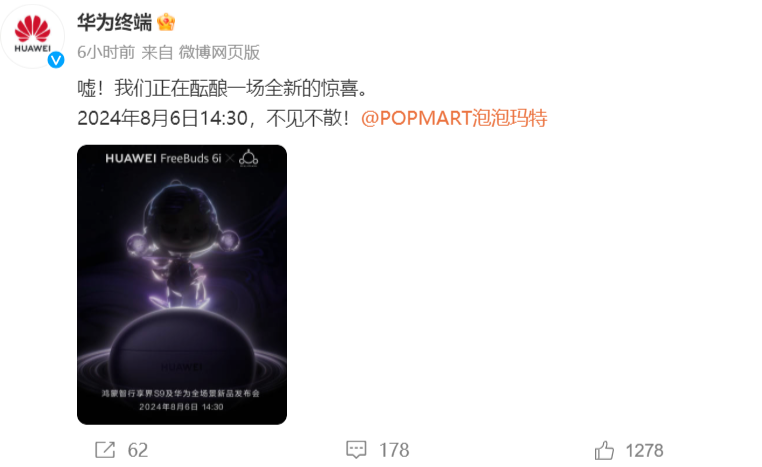The height and width of the screenshot is (467, 762).
Task: Like the post with the thumbs-up icon
Action: (x=605, y=450)
